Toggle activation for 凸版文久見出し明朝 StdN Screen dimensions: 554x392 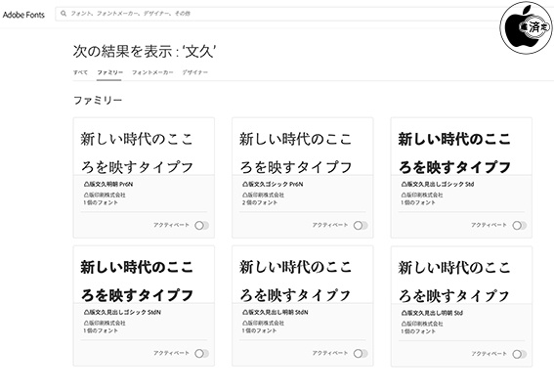tap(361, 353)
